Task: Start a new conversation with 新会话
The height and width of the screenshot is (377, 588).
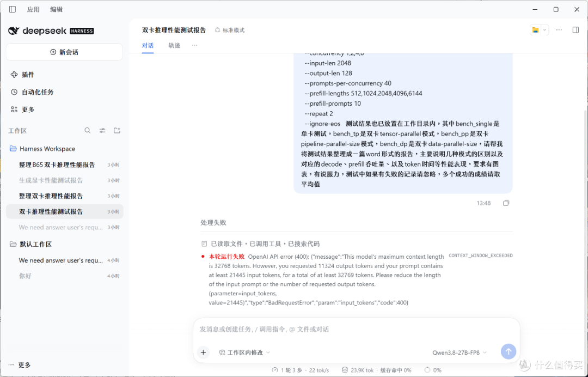Action: (64, 52)
